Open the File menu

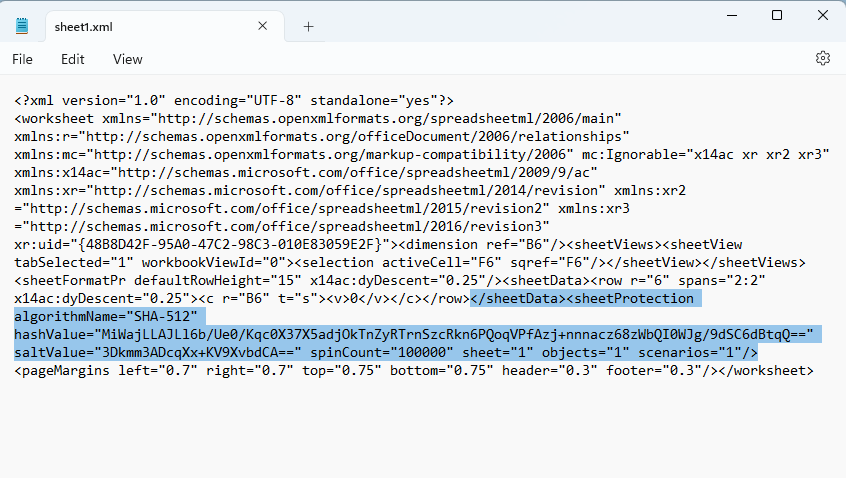coord(22,59)
